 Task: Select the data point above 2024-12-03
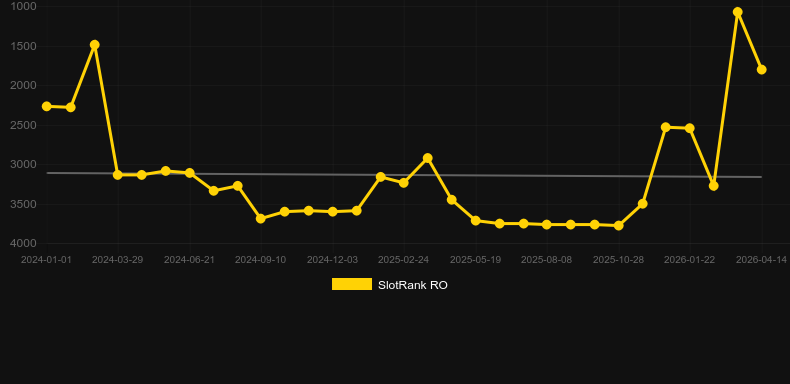[333, 212]
